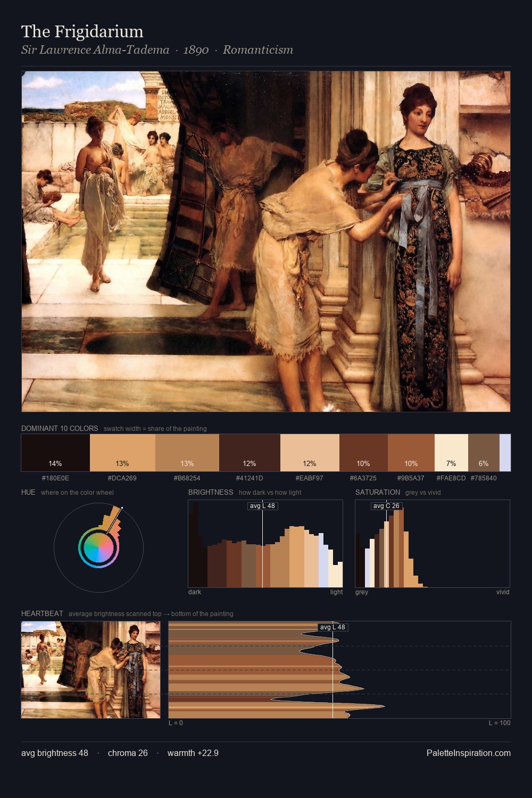This screenshot has height=798, width=532.
Task: Click the 'dark' axis label
Action: coord(195,592)
